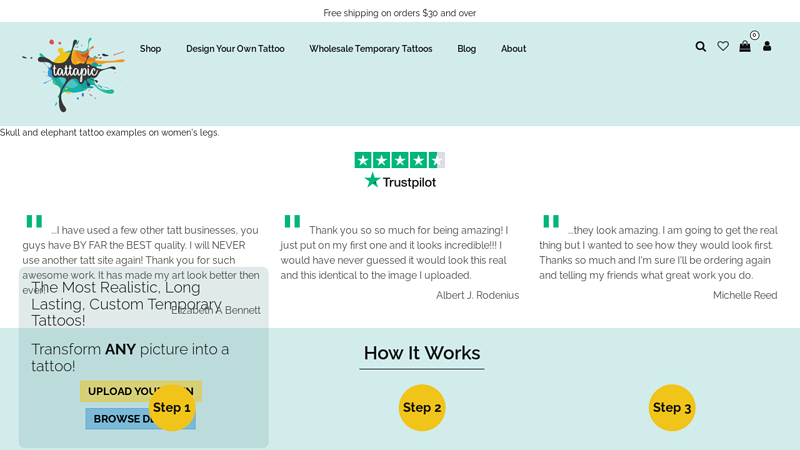
Task: Navigate to the Blog page
Action: [466, 49]
